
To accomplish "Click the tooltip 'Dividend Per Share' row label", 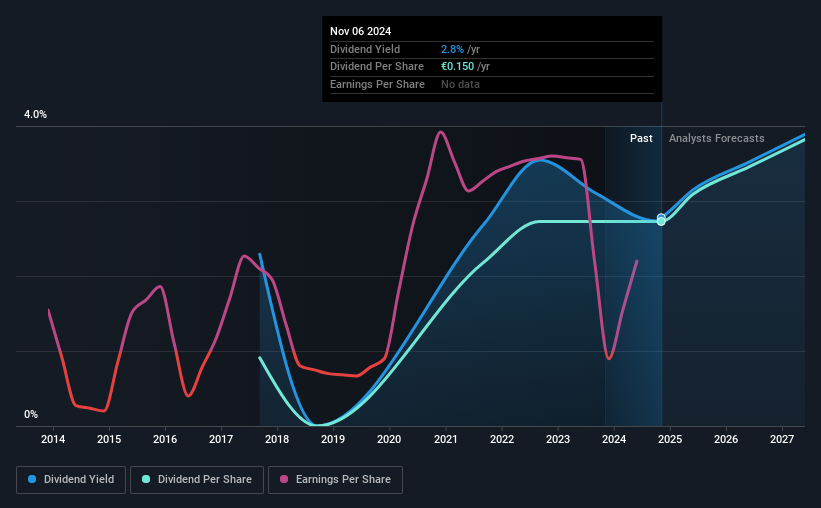I will point(376,67).
